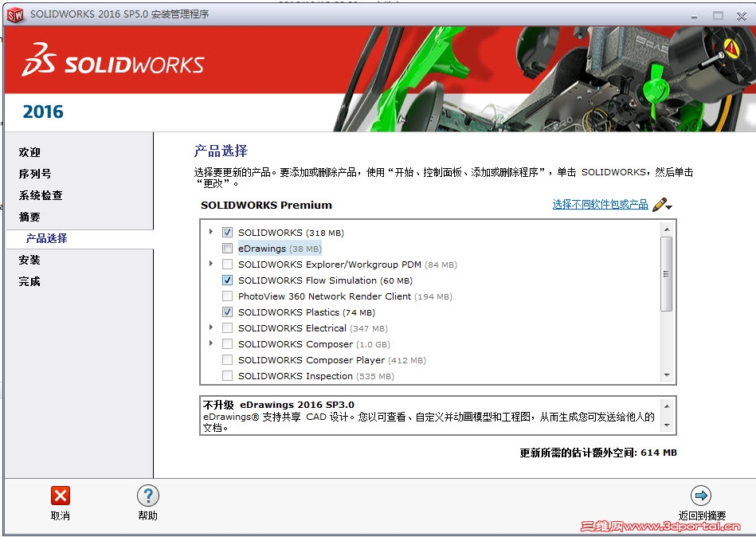
Task: Check the SOLIDWORKS Inspection checkbox
Action: (227, 375)
